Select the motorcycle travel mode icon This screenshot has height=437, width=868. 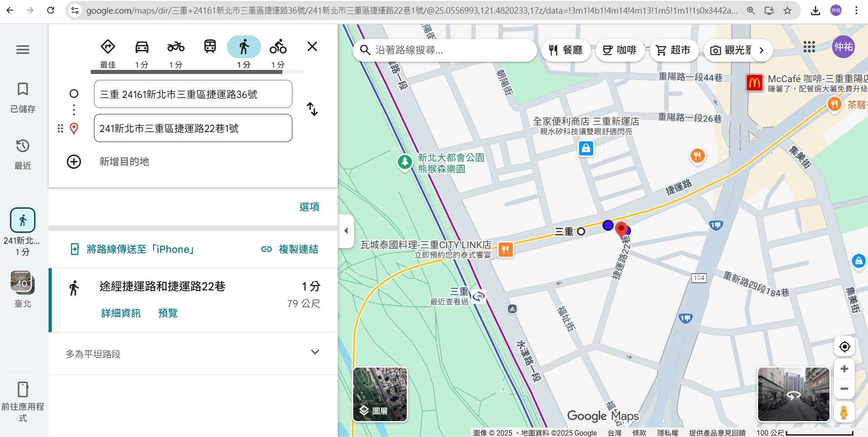(176, 47)
